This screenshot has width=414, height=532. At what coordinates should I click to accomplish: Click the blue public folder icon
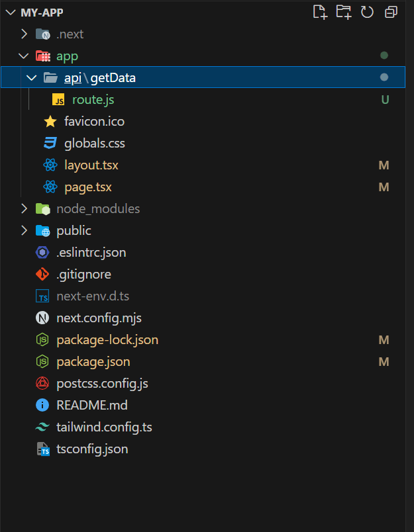click(x=43, y=231)
